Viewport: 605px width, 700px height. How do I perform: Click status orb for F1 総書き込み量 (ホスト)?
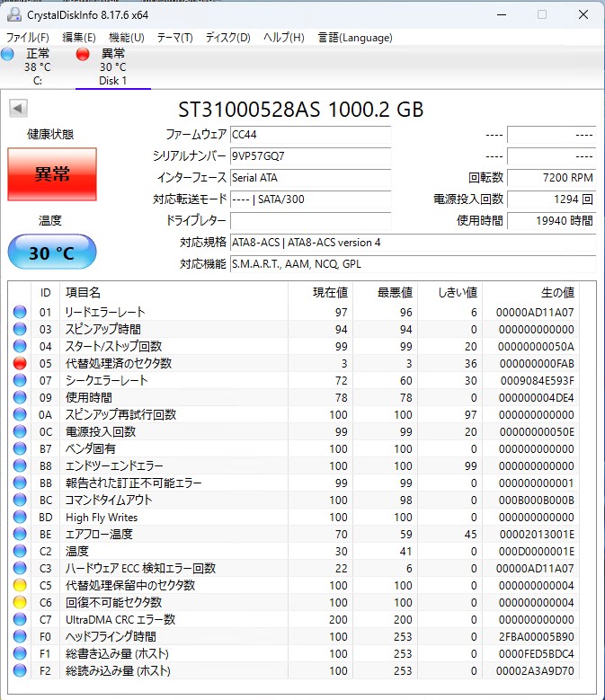click(x=20, y=653)
